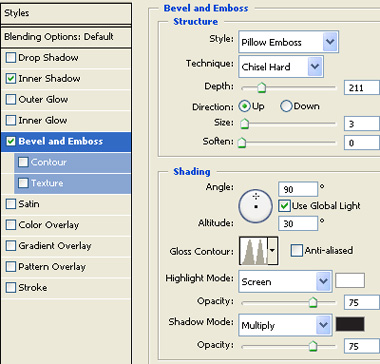Screen dimensions: 380x364
Task: Click the Depth value field showing 211
Action: pos(362,88)
